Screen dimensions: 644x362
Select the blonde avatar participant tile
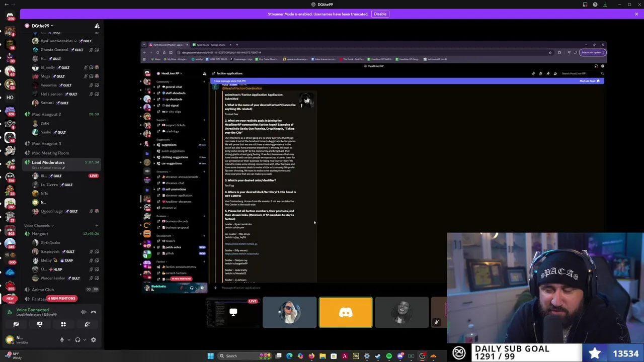pos(289,312)
